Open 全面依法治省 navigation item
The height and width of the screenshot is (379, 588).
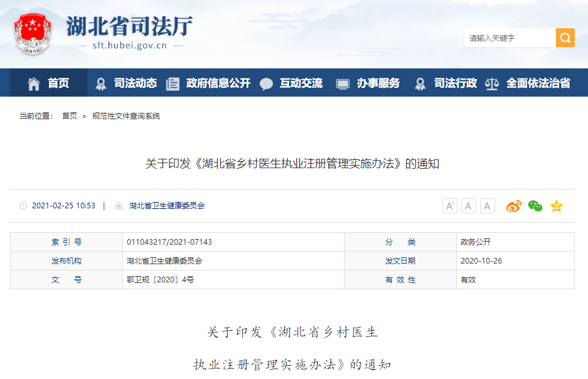click(529, 83)
